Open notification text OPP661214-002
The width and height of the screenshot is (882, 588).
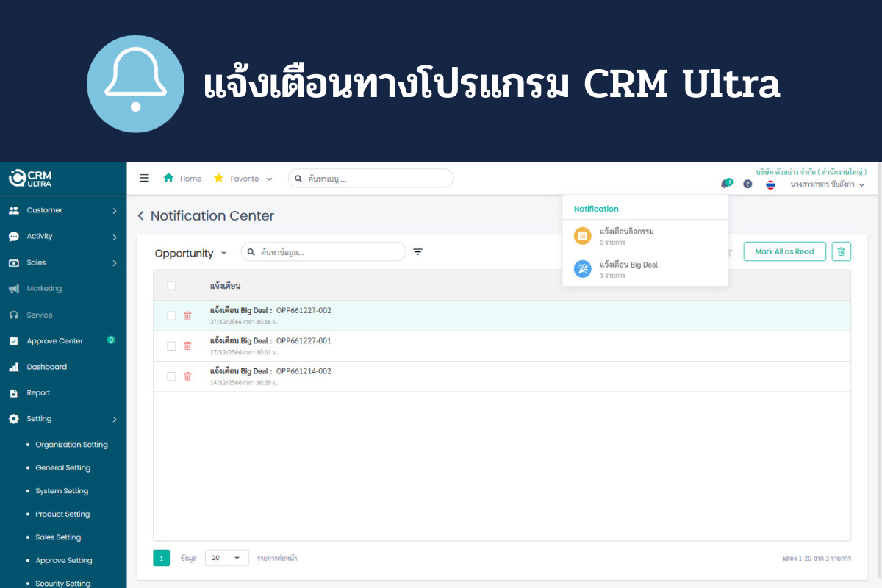point(270,371)
